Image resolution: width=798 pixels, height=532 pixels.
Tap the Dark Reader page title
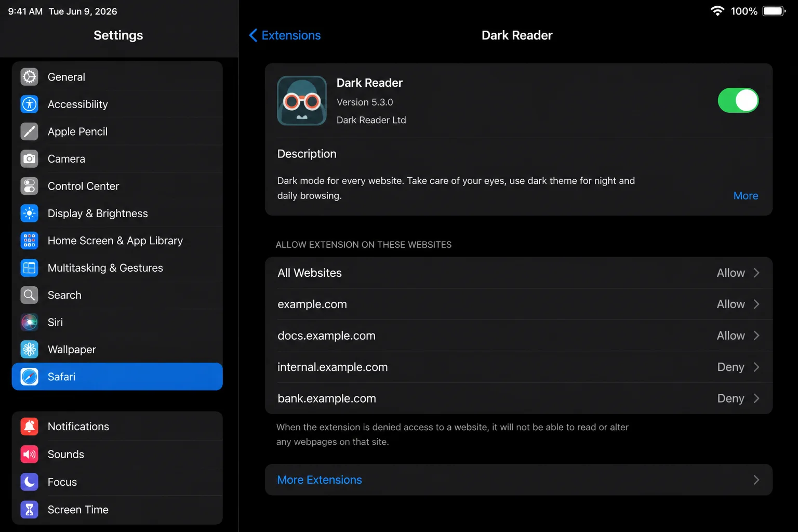[517, 35]
